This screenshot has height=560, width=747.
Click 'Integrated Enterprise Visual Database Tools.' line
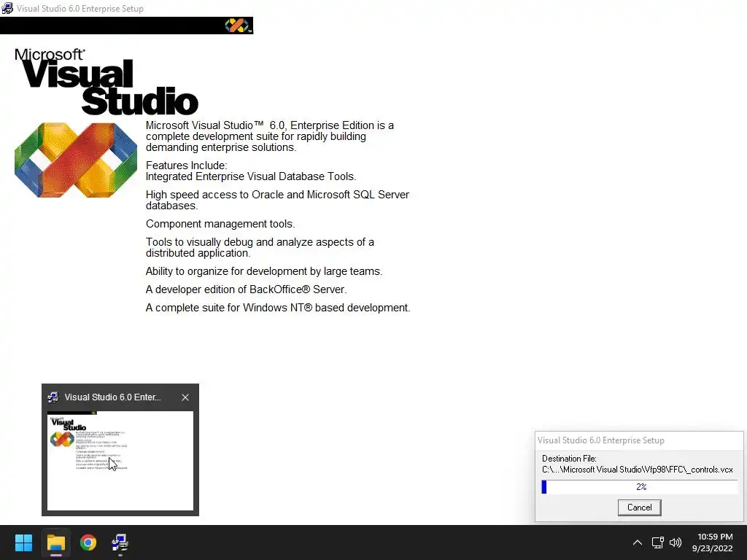pos(251,176)
